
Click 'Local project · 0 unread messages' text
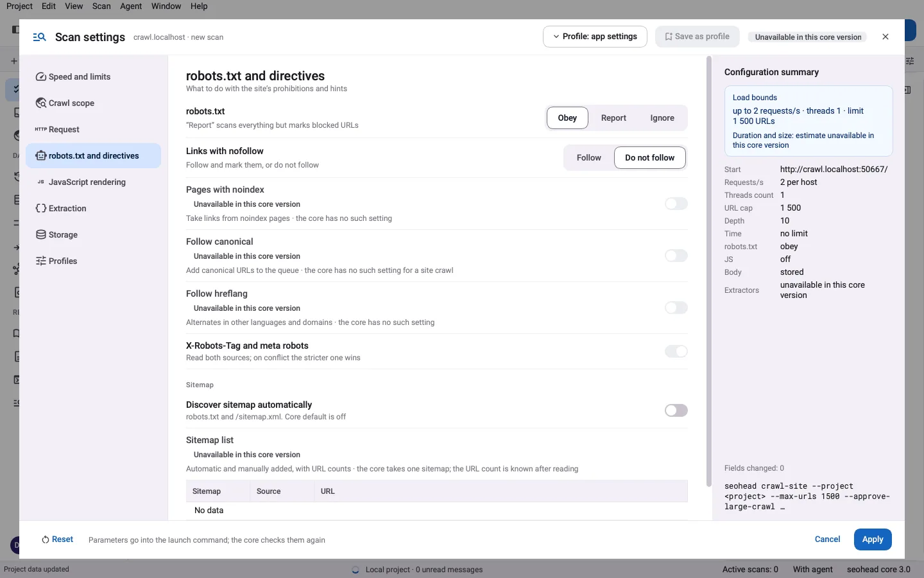(x=424, y=570)
